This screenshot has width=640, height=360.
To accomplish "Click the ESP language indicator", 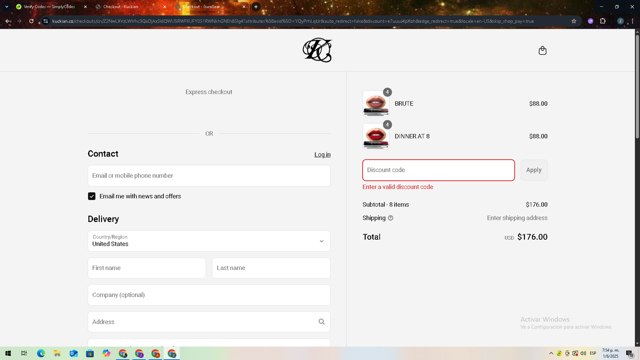I will pos(593,353).
